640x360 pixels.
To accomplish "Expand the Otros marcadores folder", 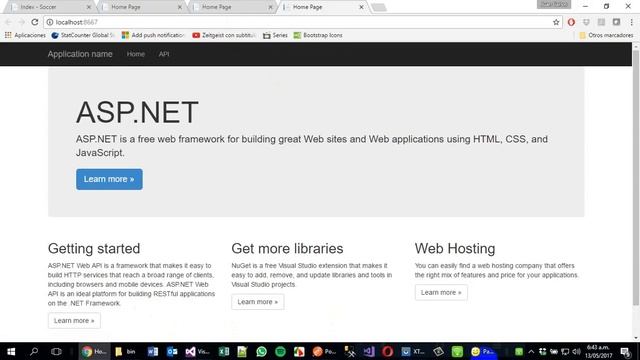I will pyautogui.click(x=607, y=36).
